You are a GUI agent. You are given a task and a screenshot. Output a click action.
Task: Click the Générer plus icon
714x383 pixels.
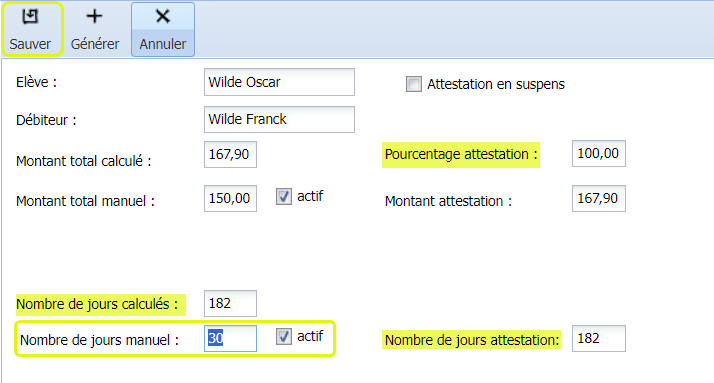coord(95,17)
